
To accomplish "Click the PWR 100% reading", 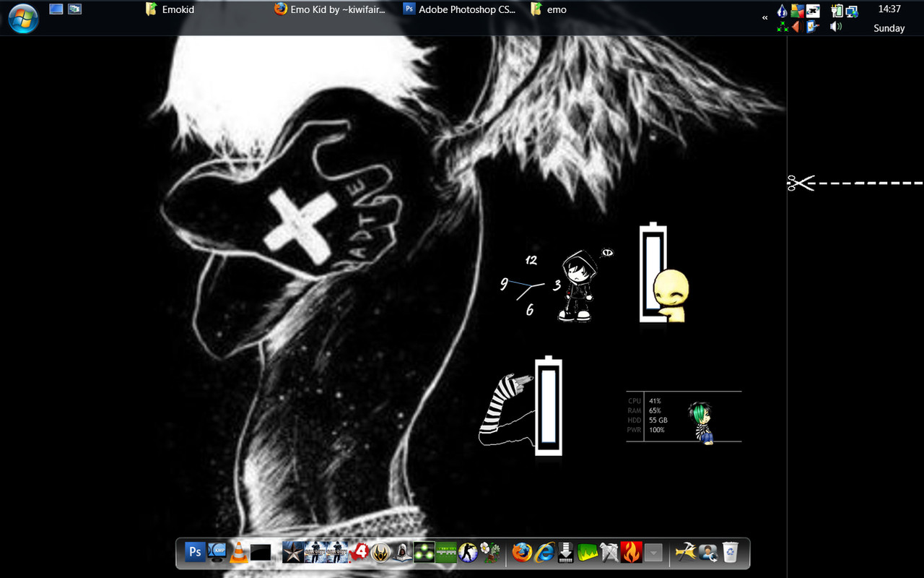I will (657, 430).
